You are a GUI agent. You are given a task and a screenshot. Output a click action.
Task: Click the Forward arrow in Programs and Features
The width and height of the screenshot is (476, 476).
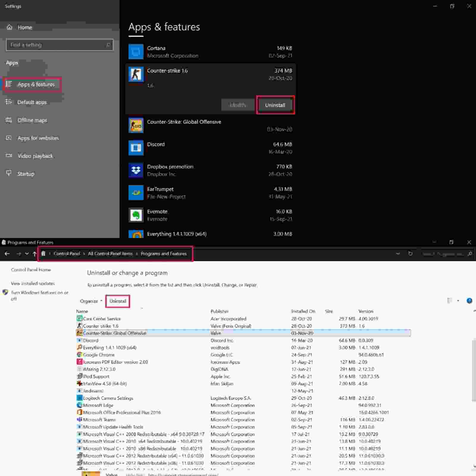point(18,254)
